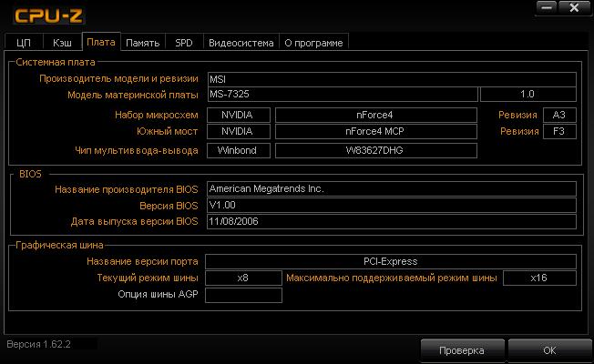Select the Плата tab

pyautogui.click(x=101, y=42)
